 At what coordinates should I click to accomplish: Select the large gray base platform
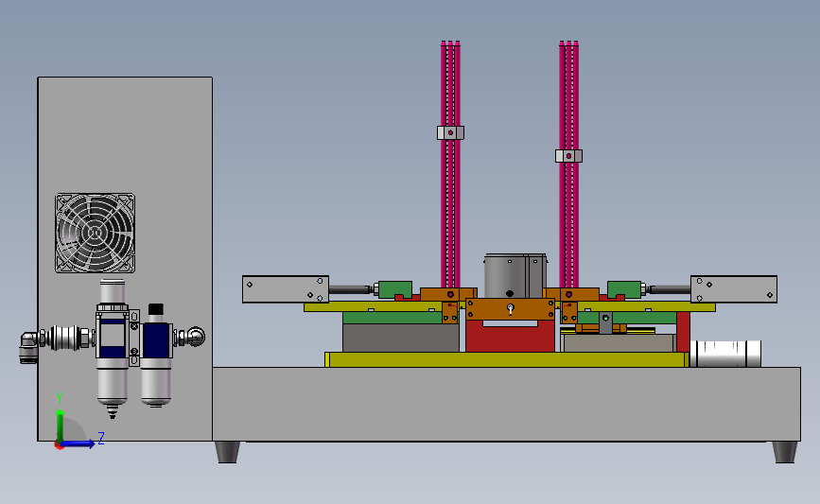506,404
